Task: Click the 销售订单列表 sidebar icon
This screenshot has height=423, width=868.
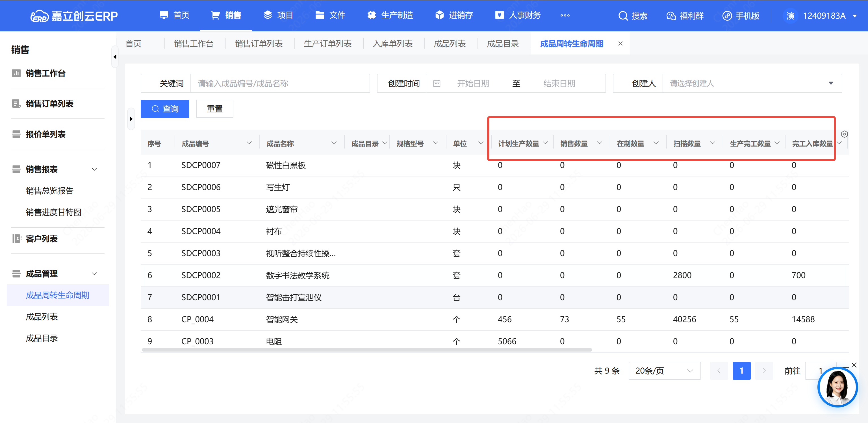Action: (x=16, y=104)
